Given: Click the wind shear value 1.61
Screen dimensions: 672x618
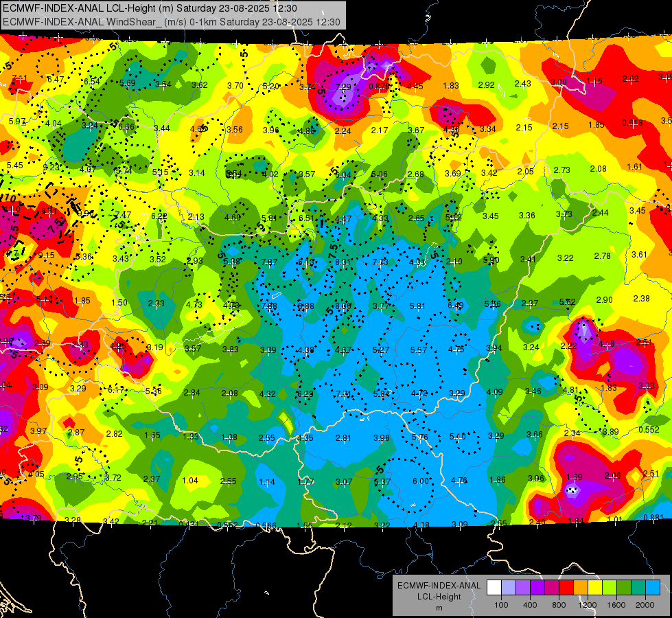Looking at the screenshot, I should (634, 167).
